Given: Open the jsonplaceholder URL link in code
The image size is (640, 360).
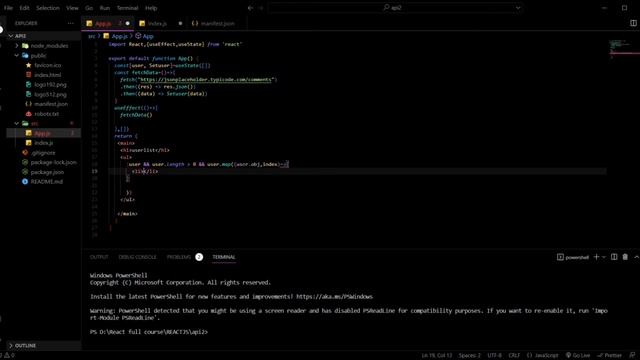Looking at the screenshot, I should coord(206,80).
